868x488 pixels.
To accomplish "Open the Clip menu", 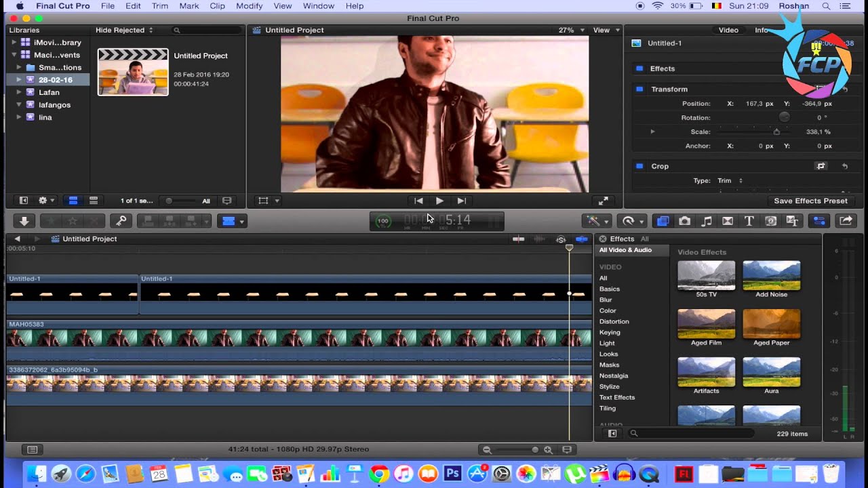I will [217, 6].
